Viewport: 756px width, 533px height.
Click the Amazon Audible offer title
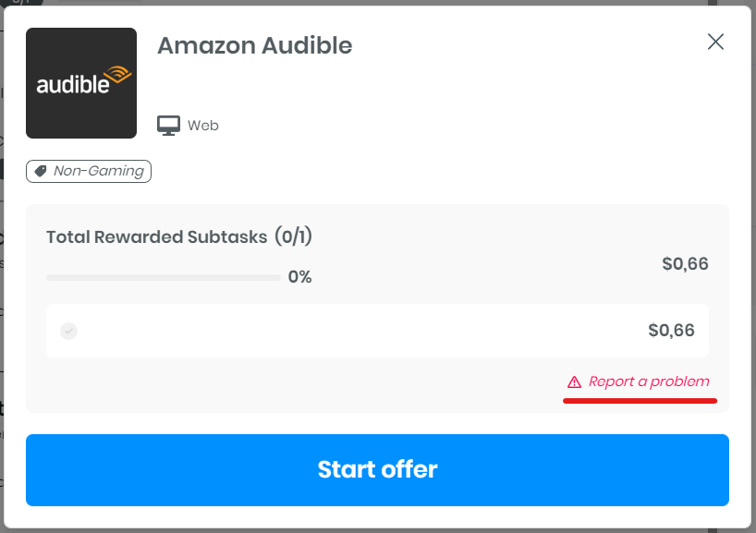pyautogui.click(x=255, y=45)
